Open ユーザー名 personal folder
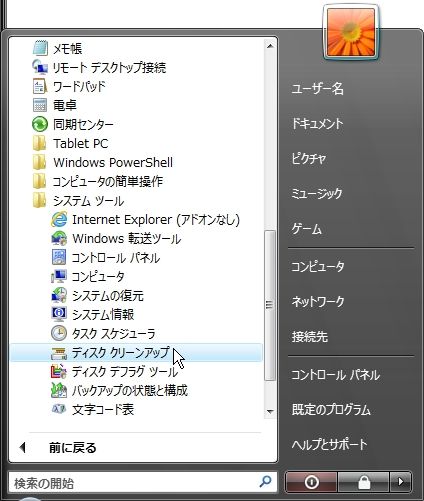Image resolution: width=424 pixels, height=501 pixels. click(x=317, y=89)
